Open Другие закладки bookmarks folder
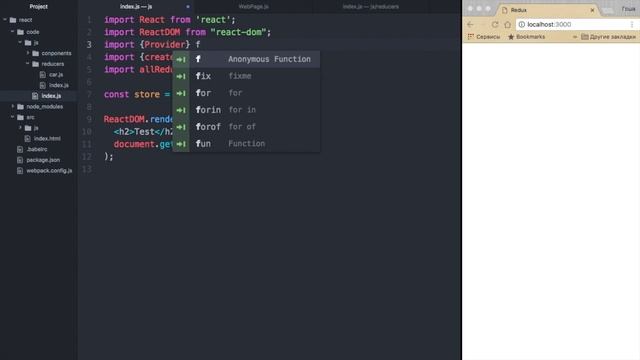The height and width of the screenshot is (360, 640). click(x=609, y=37)
